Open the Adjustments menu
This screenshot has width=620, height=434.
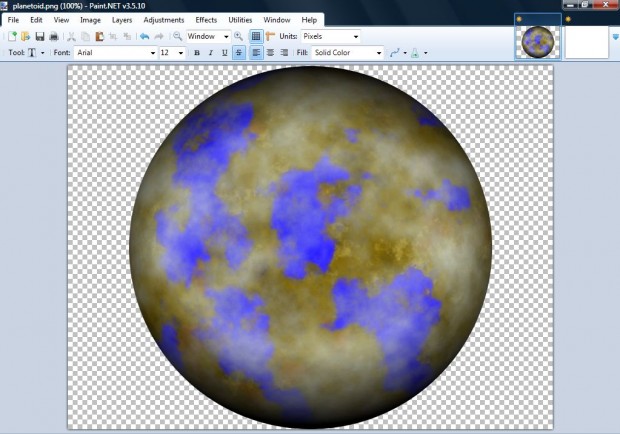click(163, 19)
